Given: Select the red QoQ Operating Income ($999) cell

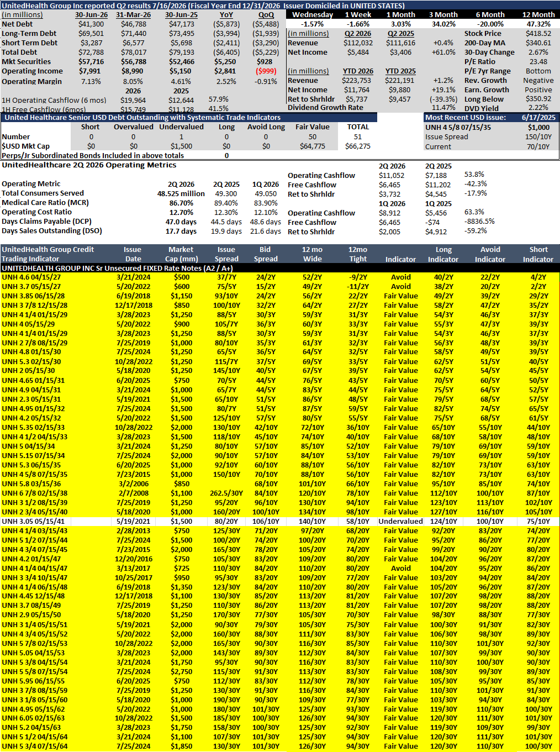Looking at the screenshot, I should [x=266, y=71].
